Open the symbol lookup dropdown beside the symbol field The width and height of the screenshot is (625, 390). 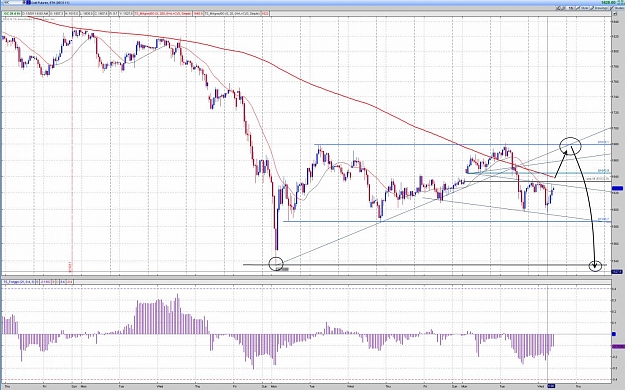(x=25, y=2)
